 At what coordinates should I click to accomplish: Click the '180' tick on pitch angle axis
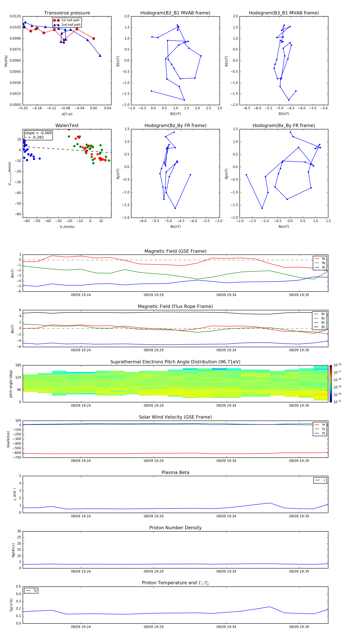pos(18,365)
